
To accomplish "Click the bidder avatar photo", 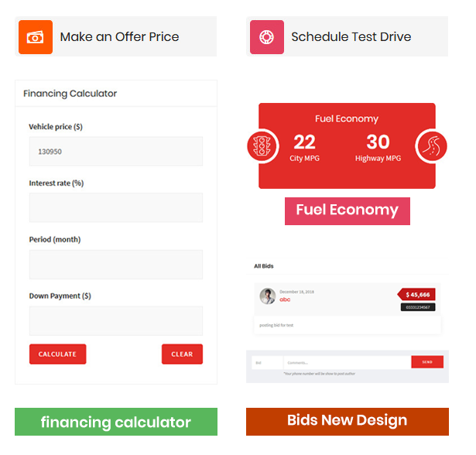I will click(x=268, y=296).
